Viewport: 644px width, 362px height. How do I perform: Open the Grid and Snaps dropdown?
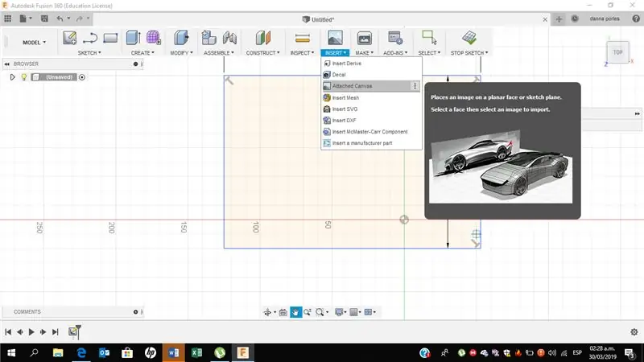(355, 312)
